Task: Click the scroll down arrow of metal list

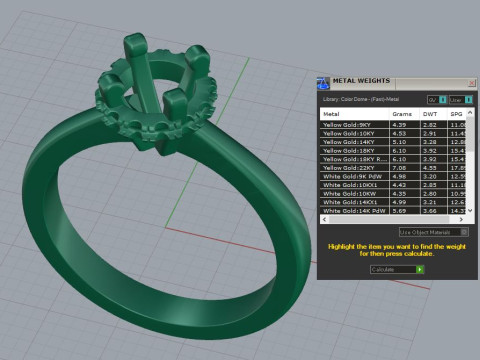Action: [470, 211]
